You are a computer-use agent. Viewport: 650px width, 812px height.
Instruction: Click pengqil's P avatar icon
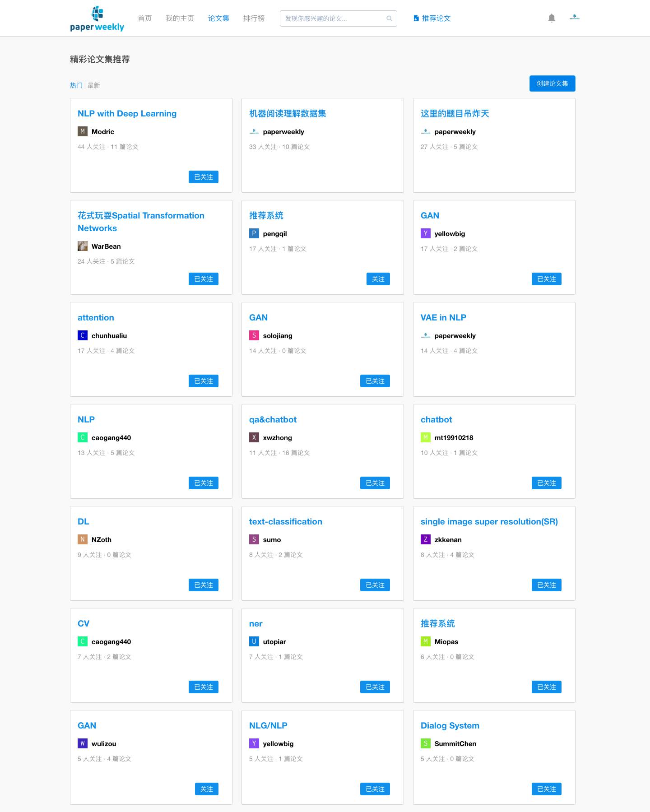[254, 234]
